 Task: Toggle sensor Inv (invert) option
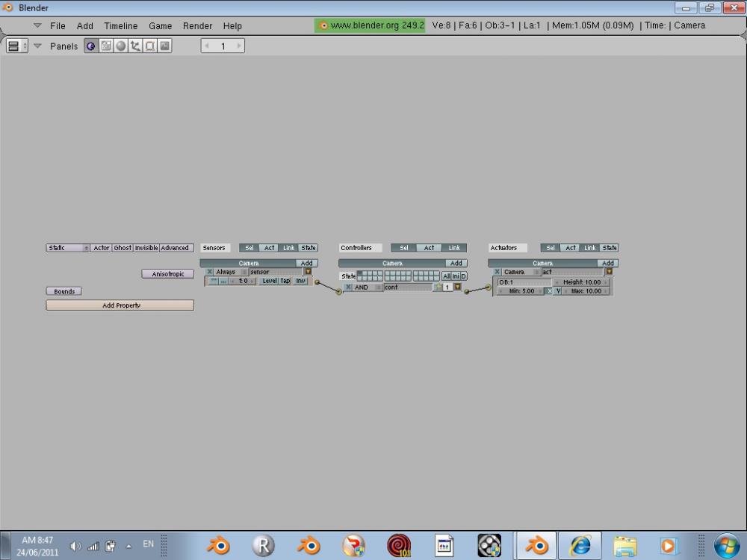click(300, 281)
